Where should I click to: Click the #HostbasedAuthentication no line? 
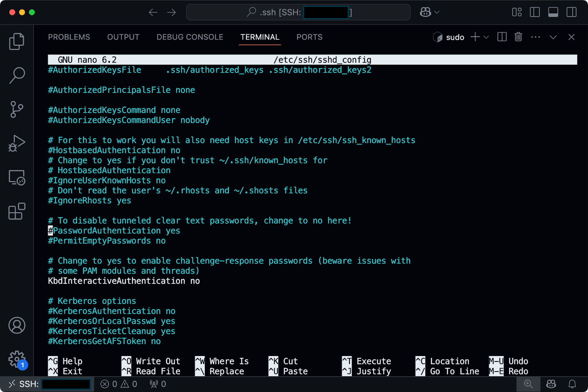pyautogui.click(x=114, y=150)
